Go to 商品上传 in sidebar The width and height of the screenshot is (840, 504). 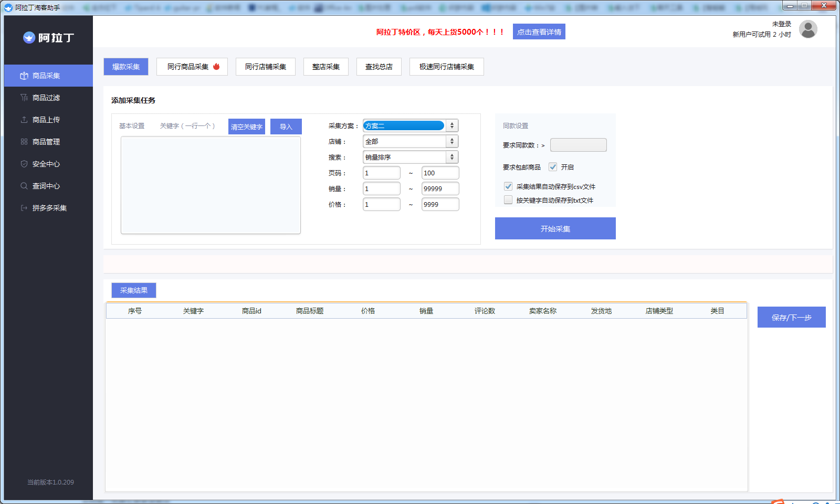click(x=48, y=120)
